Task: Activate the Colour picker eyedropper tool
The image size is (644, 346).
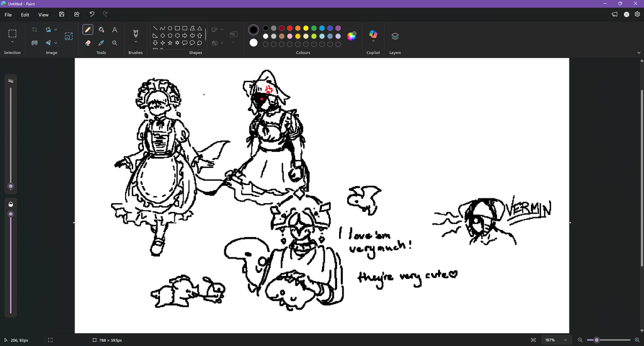Action: (101, 43)
